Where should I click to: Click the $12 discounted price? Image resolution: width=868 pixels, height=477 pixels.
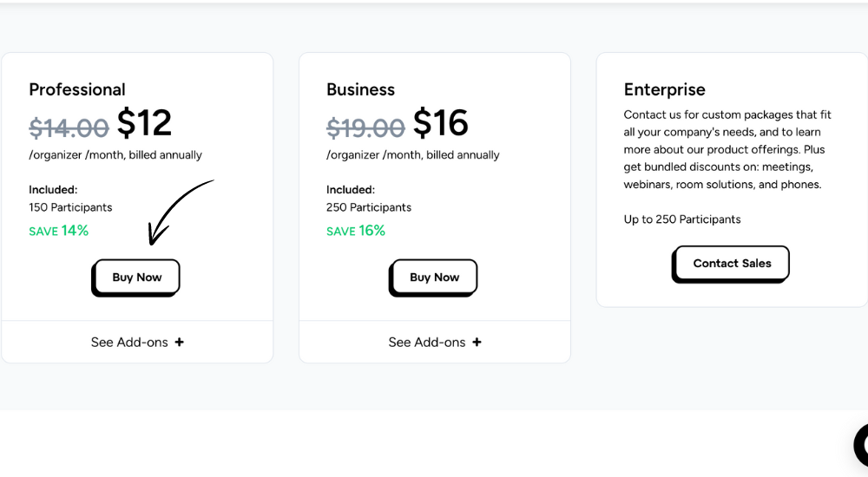tap(144, 123)
